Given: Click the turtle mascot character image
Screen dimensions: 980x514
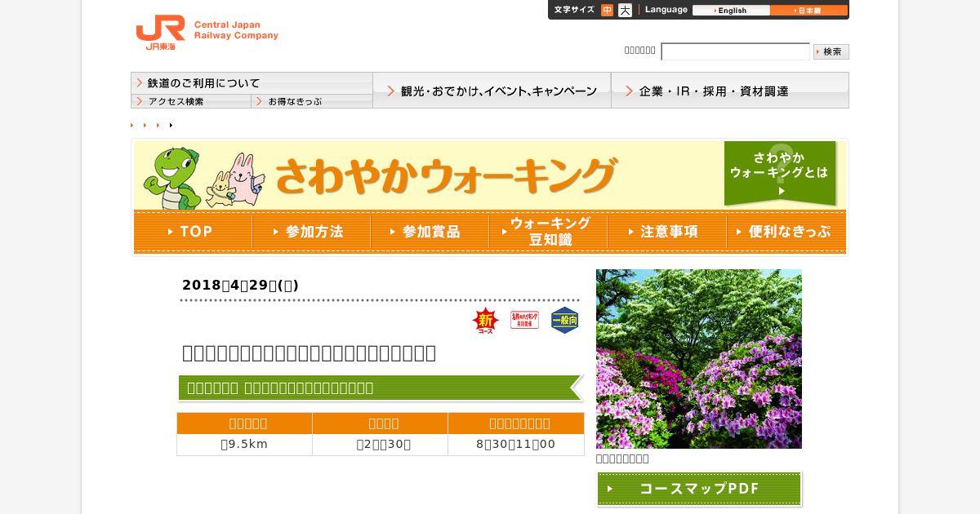Looking at the screenshot, I should pyautogui.click(x=172, y=179).
